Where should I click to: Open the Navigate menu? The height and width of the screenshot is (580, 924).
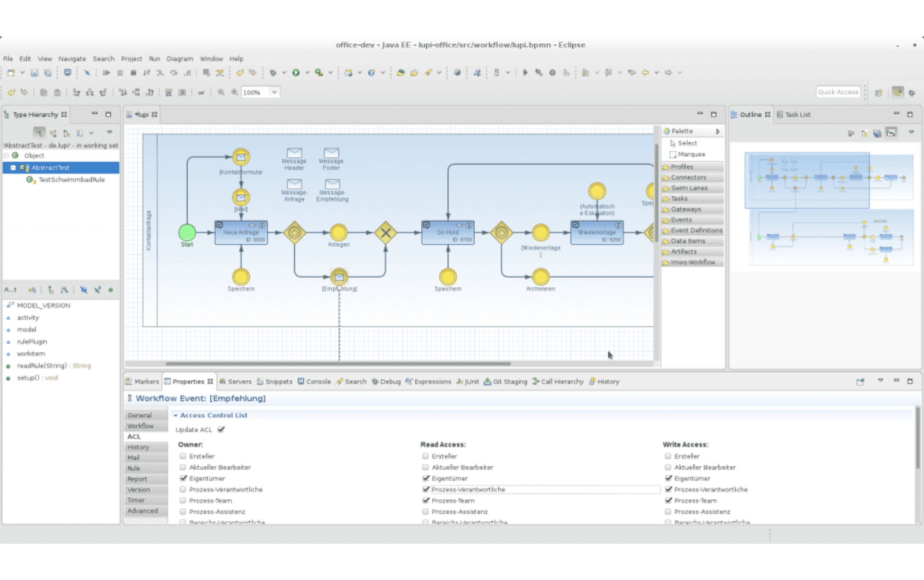coord(72,59)
